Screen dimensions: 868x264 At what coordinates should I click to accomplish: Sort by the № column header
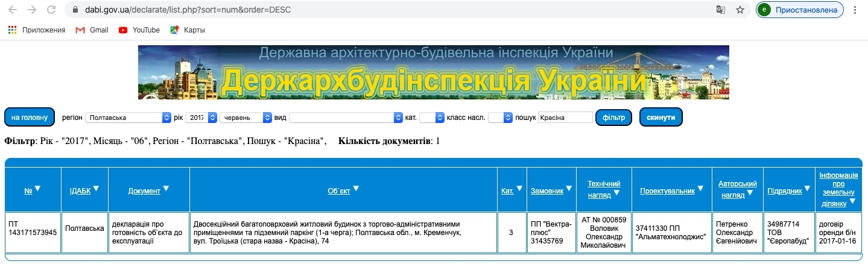[28, 191]
